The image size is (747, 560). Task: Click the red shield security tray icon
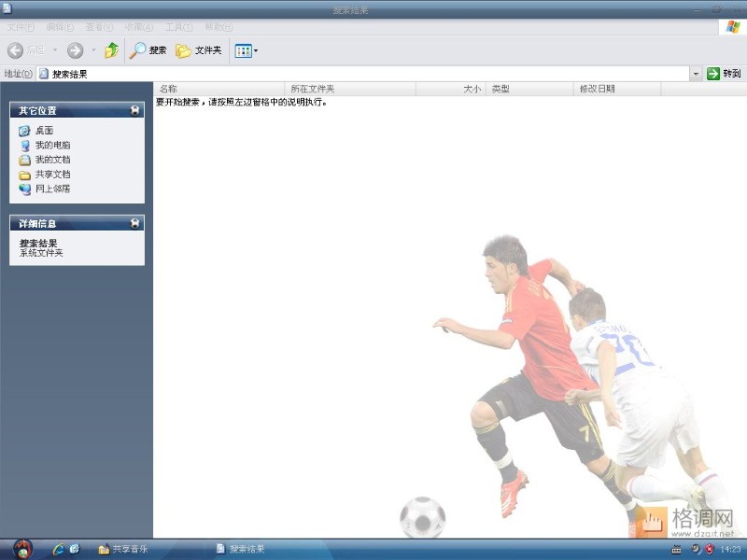coord(710,549)
